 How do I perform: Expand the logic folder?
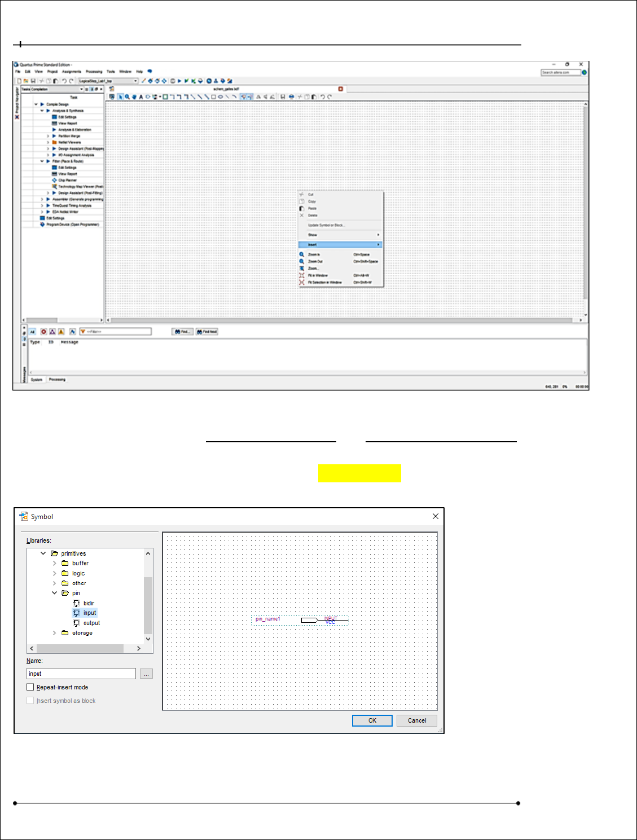[55, 573]
